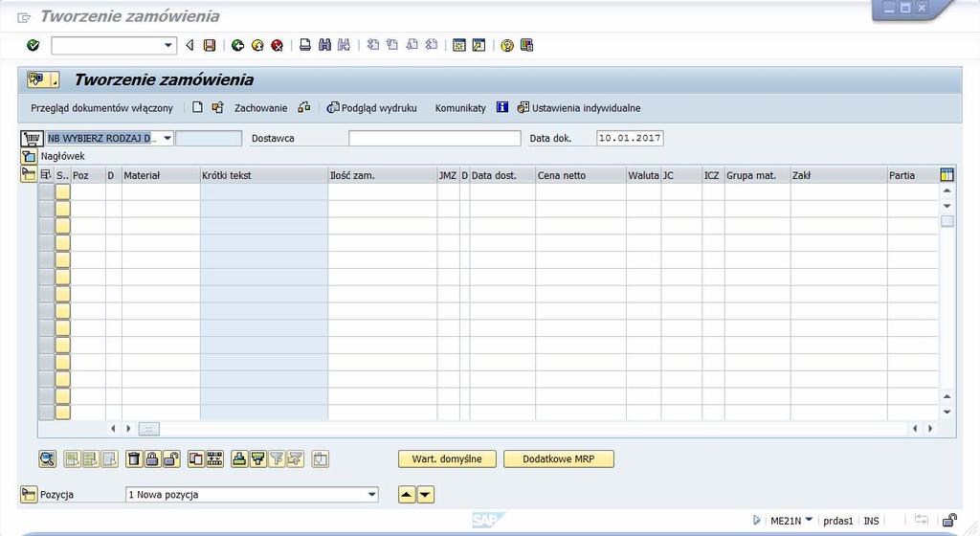
Task: Collapse the command field with triangle arrow
Action: (x=189, y=45)
